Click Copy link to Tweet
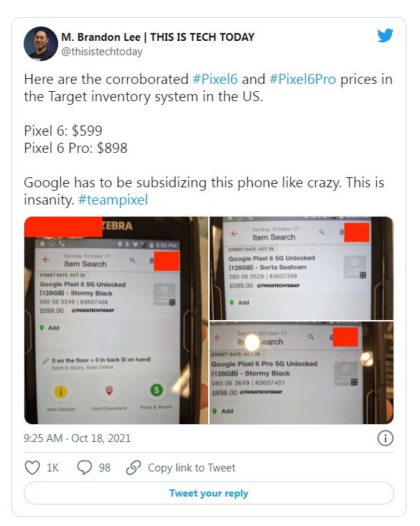Viewport: 420px width, 526px height. tap(192, 467)
